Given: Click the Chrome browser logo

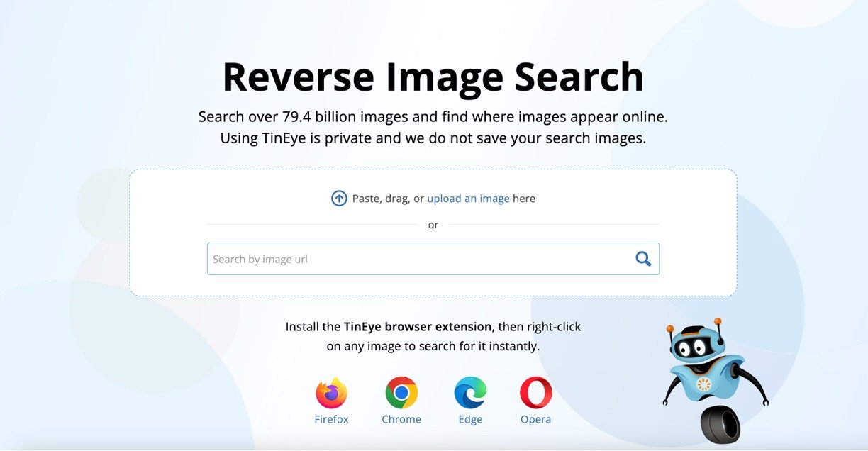Looking at the screenshot, I should [401, 393].
